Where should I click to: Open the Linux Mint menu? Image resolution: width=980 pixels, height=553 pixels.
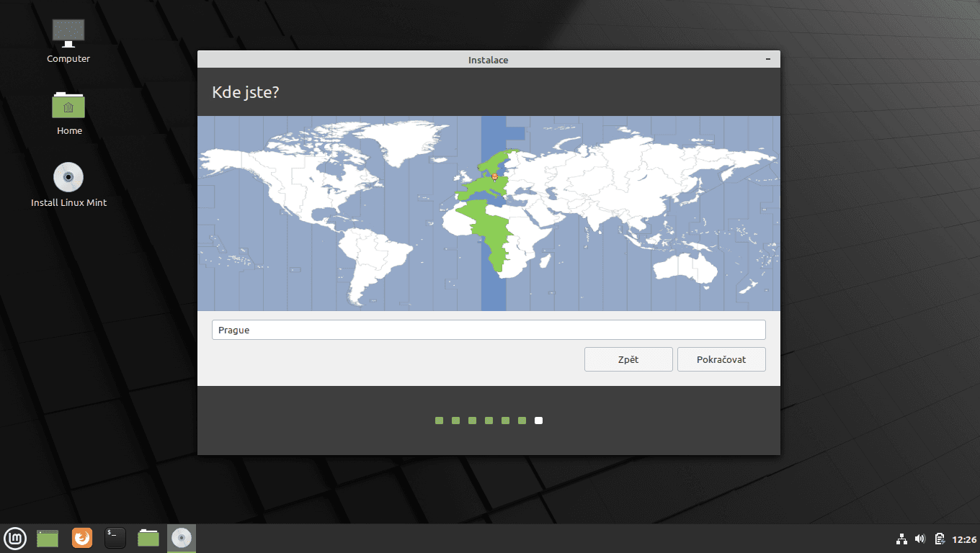[15, 538]
